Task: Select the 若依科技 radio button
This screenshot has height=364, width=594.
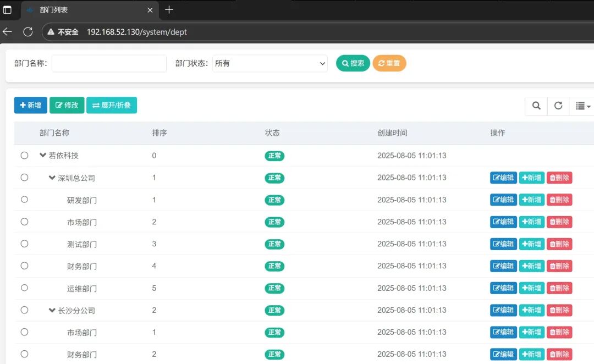Action: (x=24, y=155)
